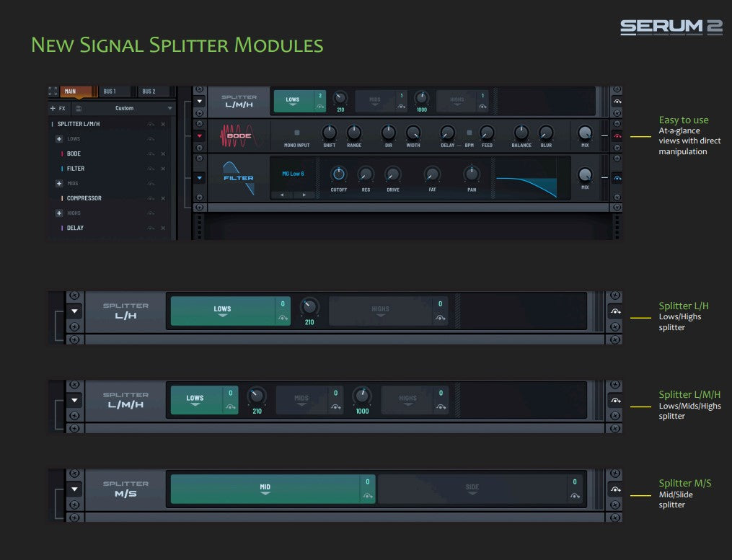Collapse the BODE module with red arrow

(x=199, y=135)
